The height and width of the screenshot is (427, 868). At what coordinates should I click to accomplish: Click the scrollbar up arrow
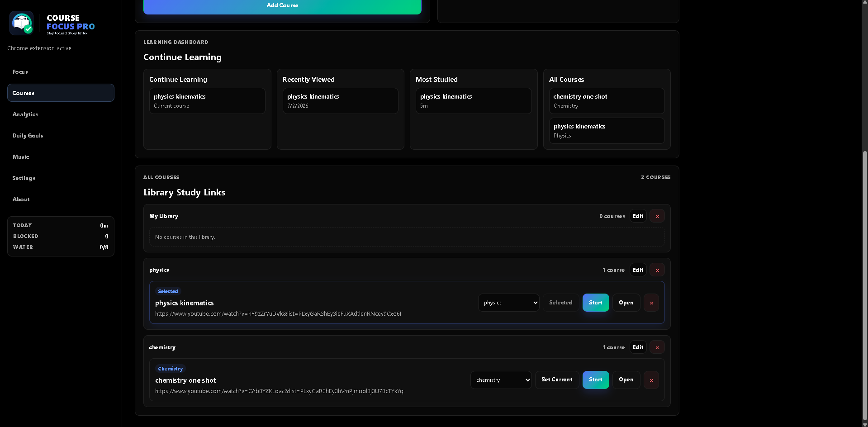(x=865, y=3)
